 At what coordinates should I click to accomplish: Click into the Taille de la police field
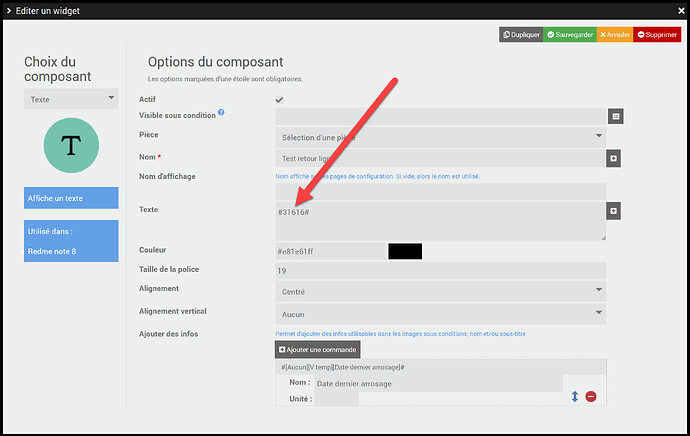click(x=440, y=270)
